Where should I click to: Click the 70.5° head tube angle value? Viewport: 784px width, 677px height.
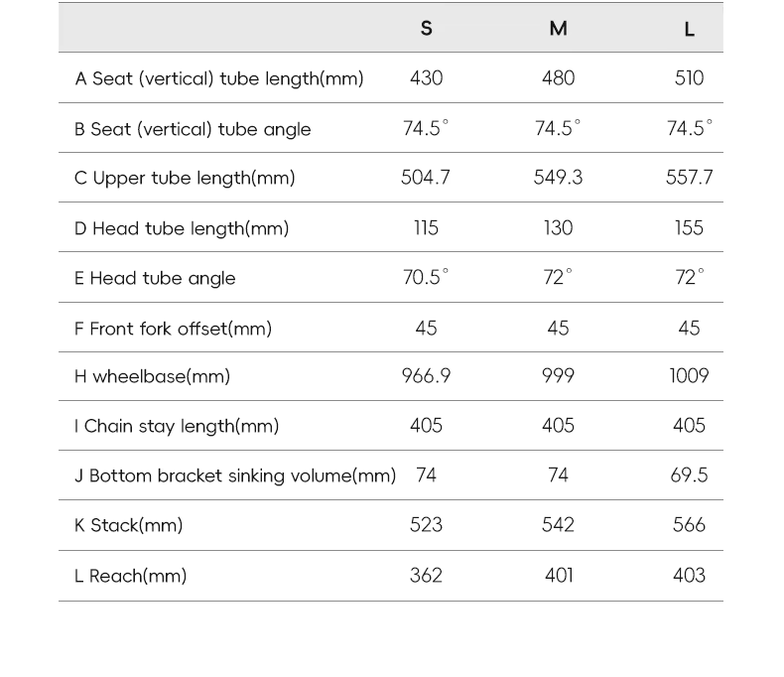click(x=426, y=277)
